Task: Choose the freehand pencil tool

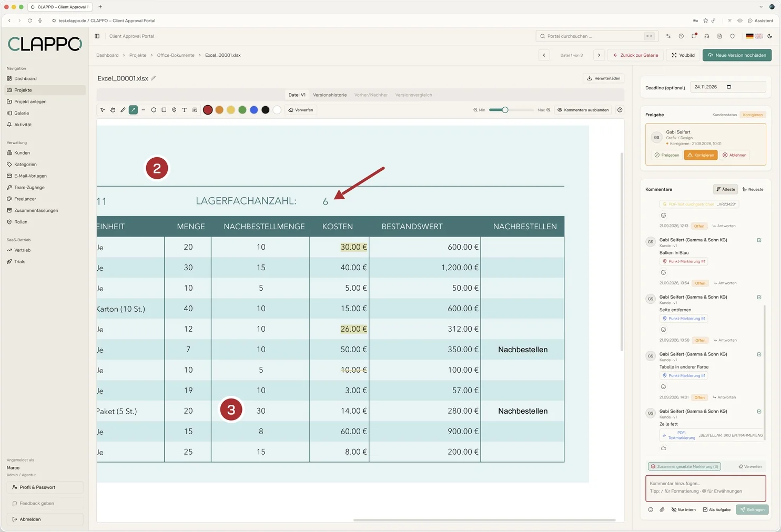Action: coord(123,110)
